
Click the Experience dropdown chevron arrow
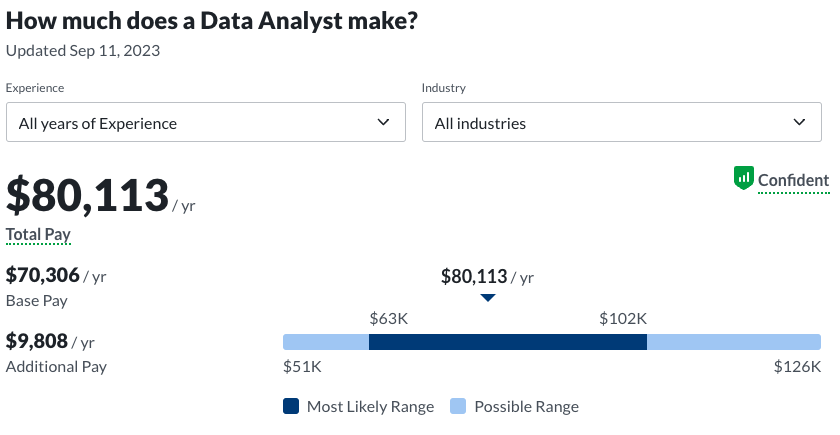click(x=383, y=122)
